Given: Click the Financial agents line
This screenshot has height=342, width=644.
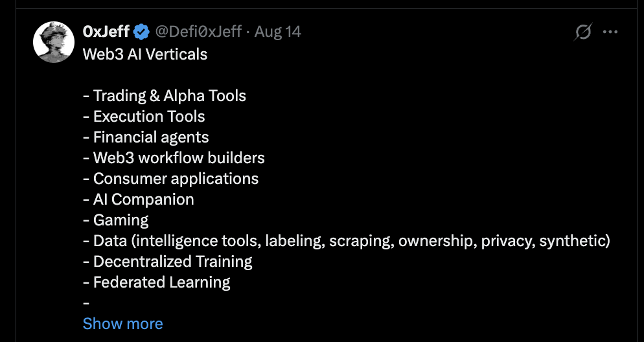Looking at the screenshot, I should point(146,137).
